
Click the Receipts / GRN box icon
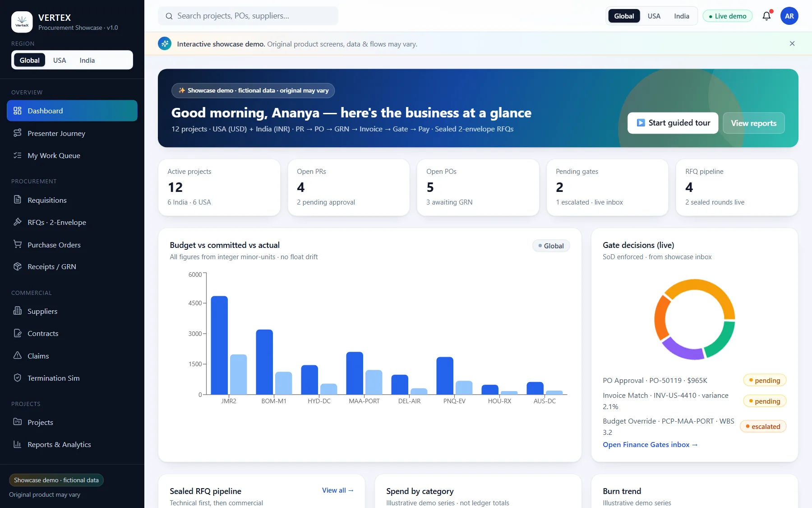pyautogui.click(x=18, y=266)
